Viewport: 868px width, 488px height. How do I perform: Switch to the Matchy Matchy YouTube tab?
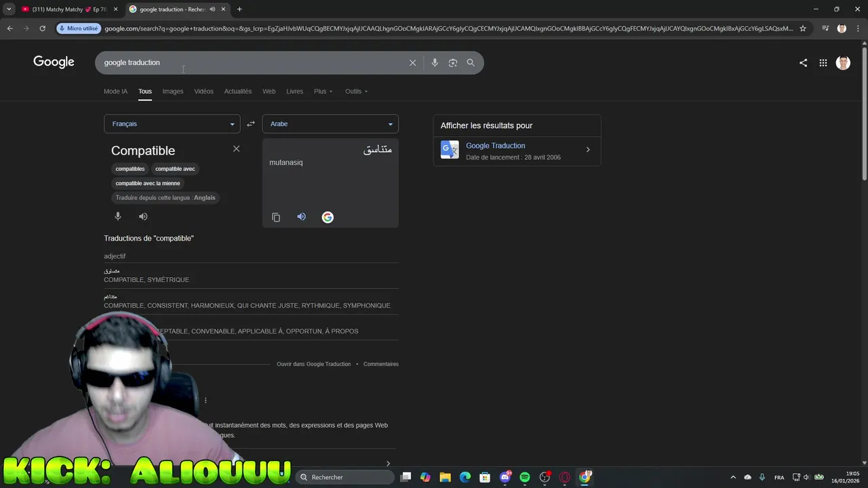[x=68, y=9]
